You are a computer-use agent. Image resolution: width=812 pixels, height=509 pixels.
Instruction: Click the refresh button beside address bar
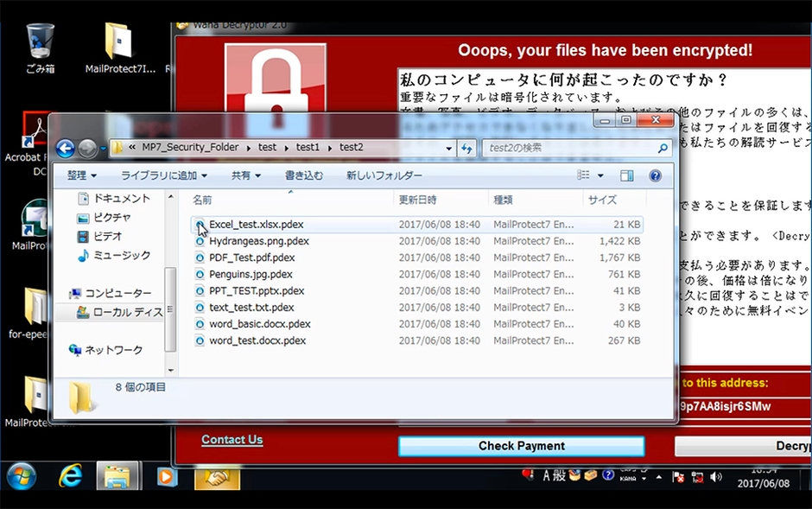coord(467,148)
